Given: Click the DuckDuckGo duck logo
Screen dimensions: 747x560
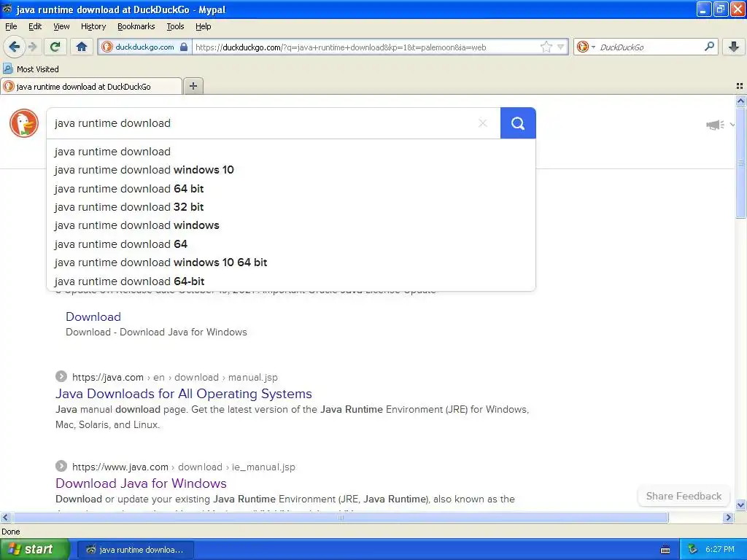Looking at the screenshot, I should click(x=24, y=123).
